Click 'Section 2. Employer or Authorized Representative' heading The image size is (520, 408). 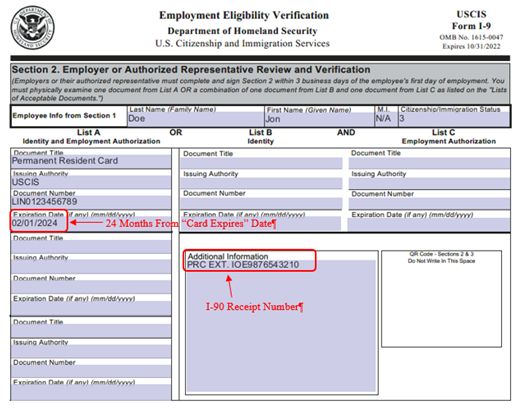click(x=191, y=70)
